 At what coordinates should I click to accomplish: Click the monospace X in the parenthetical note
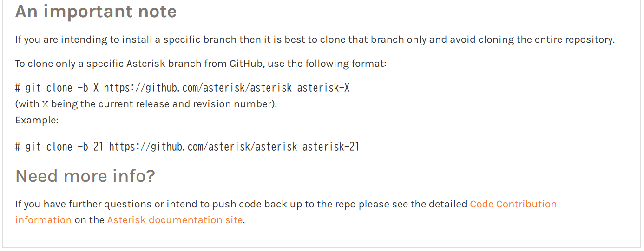click(45, 104)
